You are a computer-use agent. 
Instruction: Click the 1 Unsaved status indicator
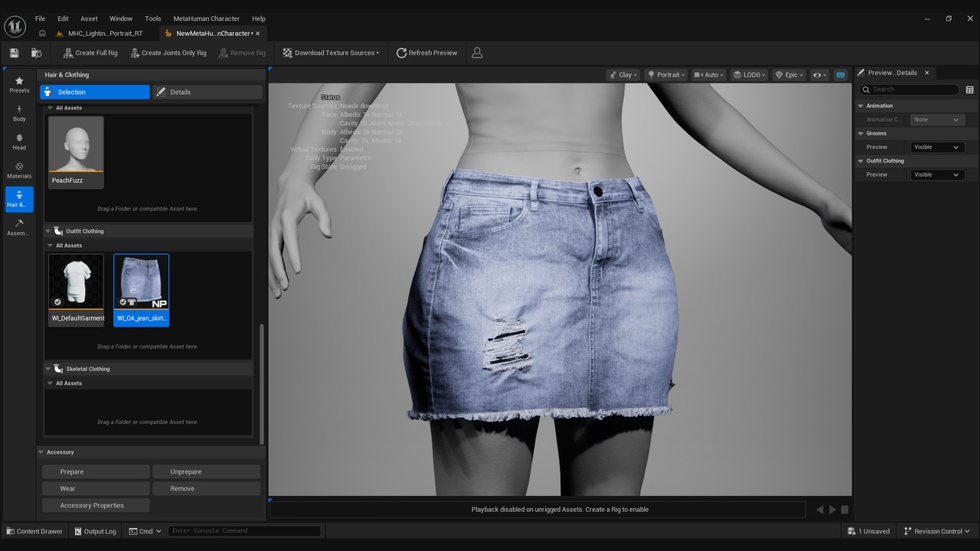point(869,531)
